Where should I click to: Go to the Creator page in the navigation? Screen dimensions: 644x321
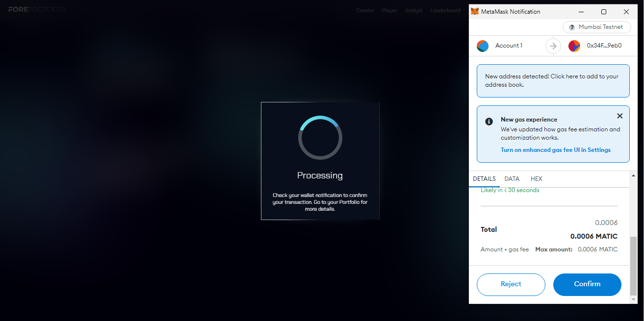[x=365, y=10]
